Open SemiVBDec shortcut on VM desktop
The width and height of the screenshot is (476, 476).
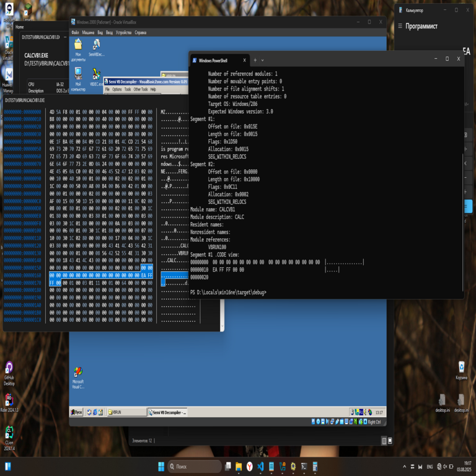click(x=97, y=48)
